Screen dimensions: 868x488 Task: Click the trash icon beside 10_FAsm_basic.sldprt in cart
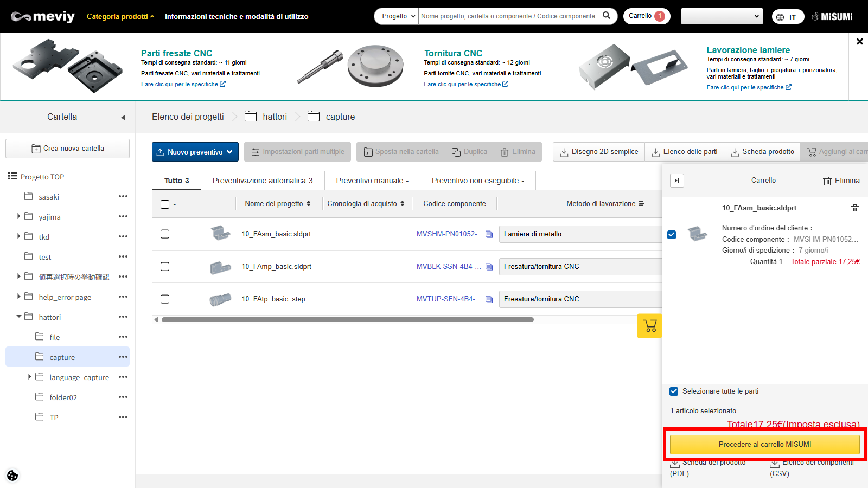(854, 209)
